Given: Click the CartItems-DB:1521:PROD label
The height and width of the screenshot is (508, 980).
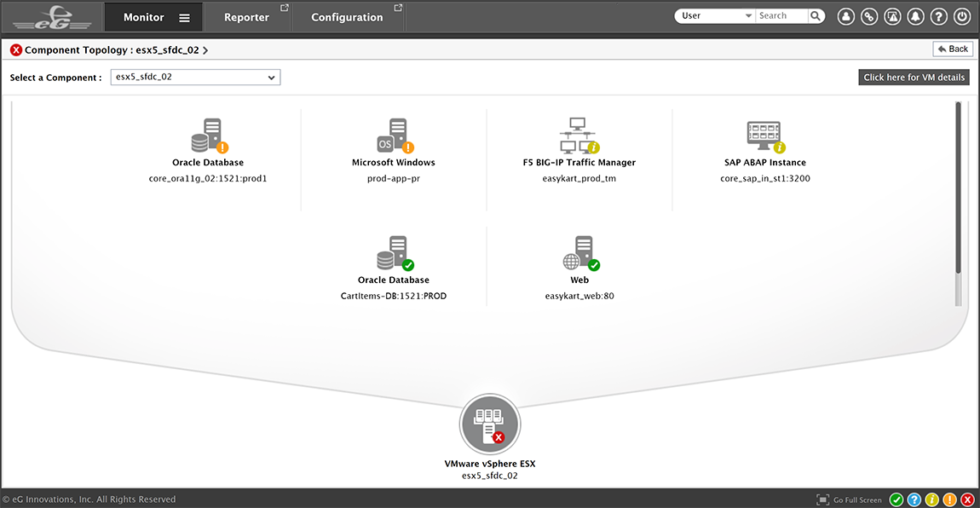Looking at the screenshot, I should pyautogui.click(x=394, y=296).
